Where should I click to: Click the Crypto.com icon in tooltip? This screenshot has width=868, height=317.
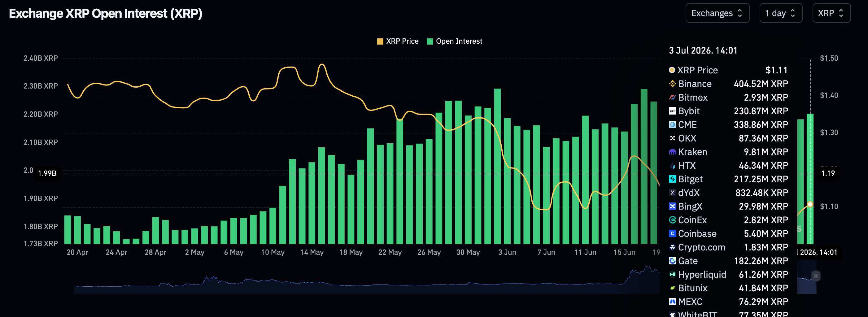pyautogui.click(x=672, y=247)
